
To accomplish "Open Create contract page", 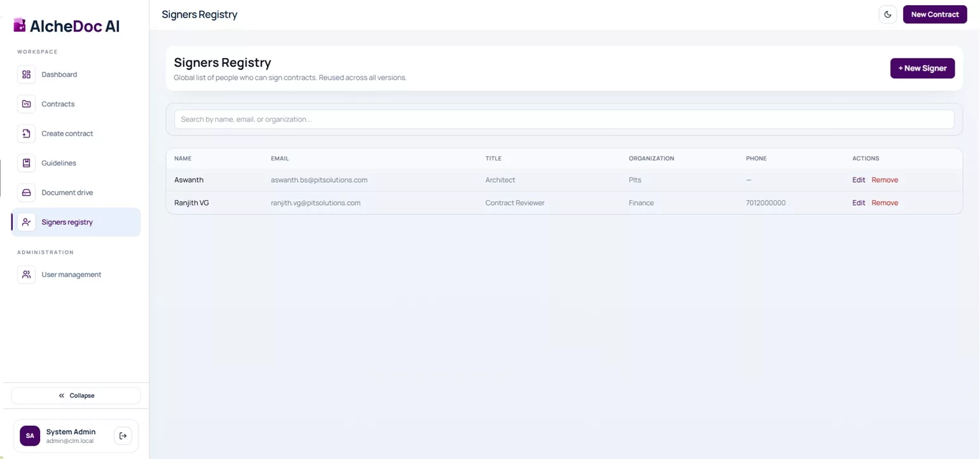I will (76, 134).
